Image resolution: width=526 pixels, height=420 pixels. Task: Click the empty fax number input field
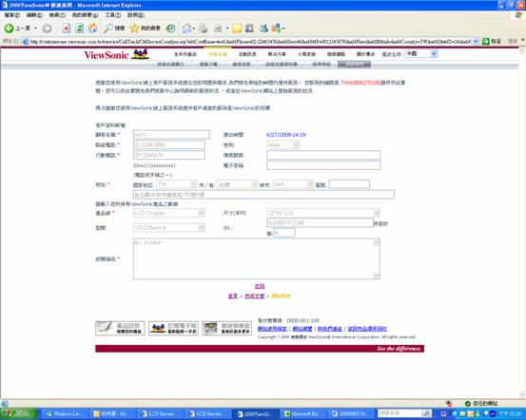click(323, 155)
